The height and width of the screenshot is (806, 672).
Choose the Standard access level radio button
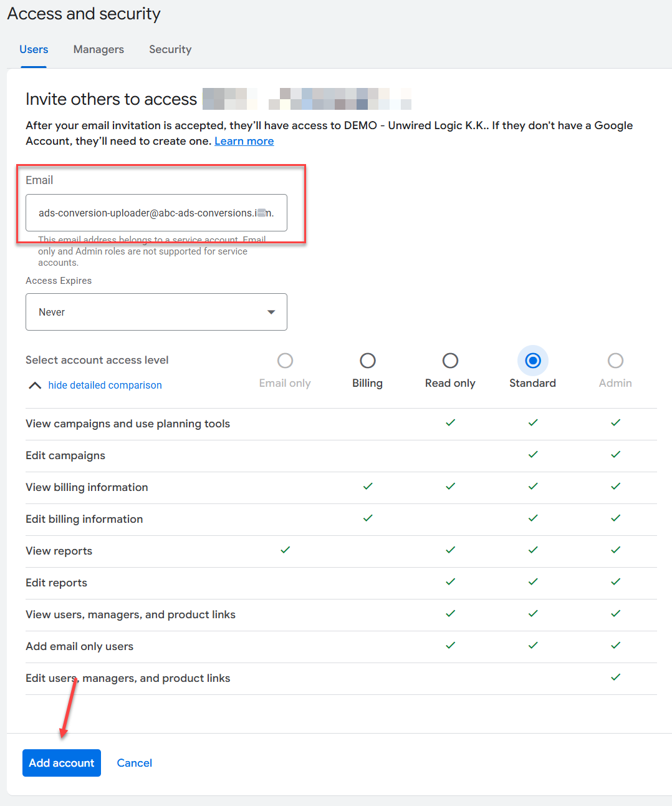[533, 361]
